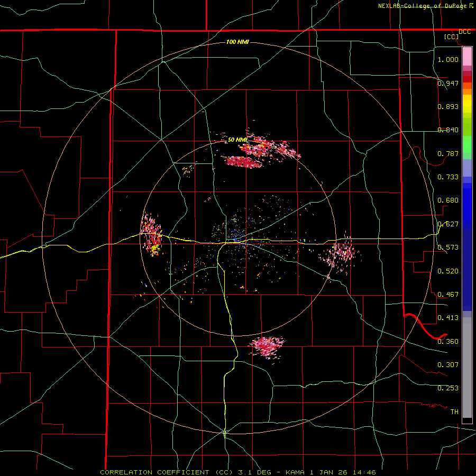Viewport: 476px width, 476px height.
Task: Click the 50 NMI range ring label
Action: (x=238, y=140)
